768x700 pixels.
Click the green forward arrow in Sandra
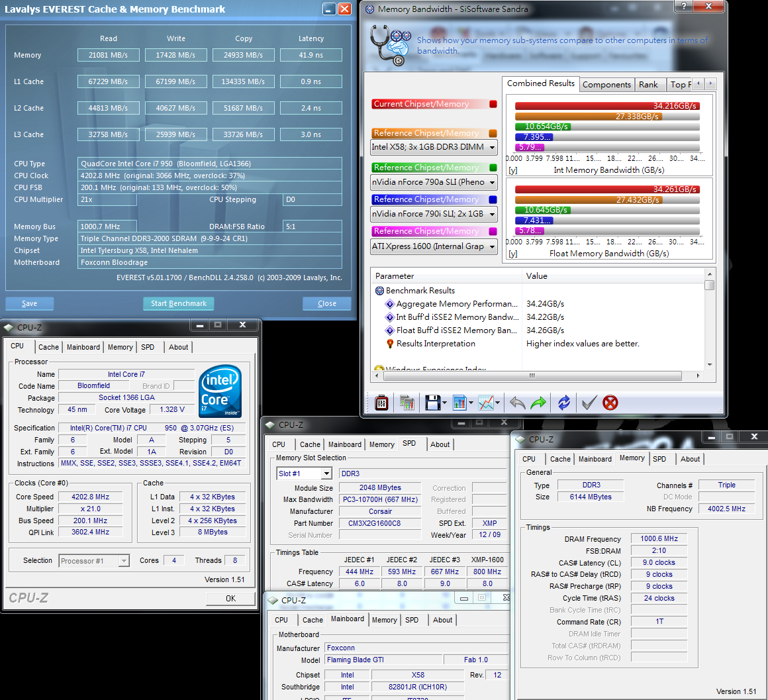[538, 403]
